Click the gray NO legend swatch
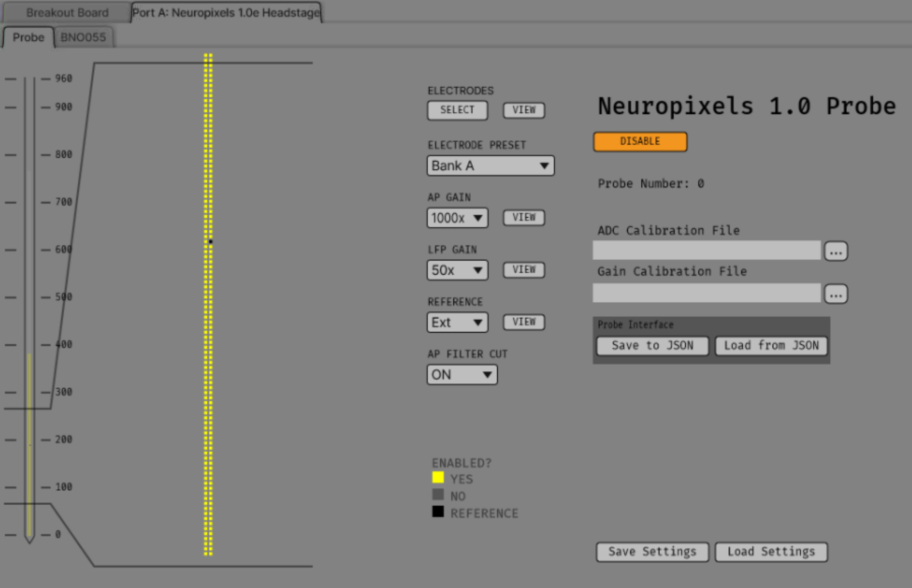The width and height of the screenshot is (912, 588). [438, 495]
